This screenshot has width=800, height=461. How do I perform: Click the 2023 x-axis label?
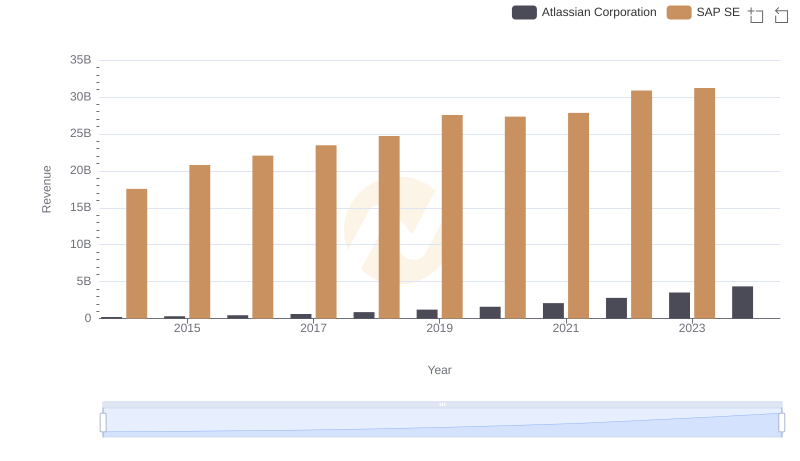(692, 328)
